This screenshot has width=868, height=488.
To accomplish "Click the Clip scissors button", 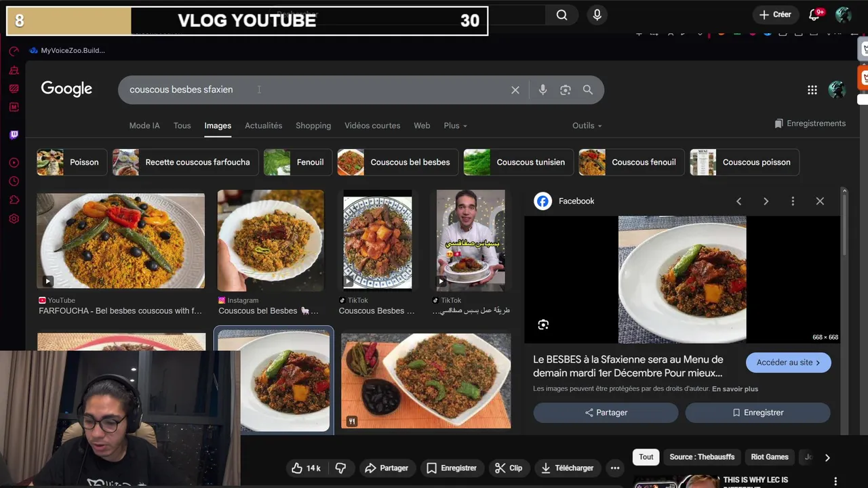I will pyautogui.click(x=509, y=468).
